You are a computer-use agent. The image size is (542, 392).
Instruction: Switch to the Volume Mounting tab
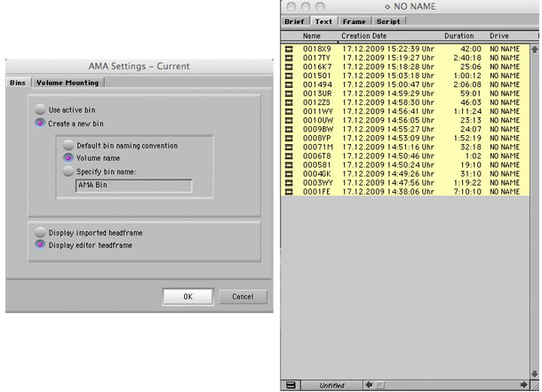pos(68,83)
